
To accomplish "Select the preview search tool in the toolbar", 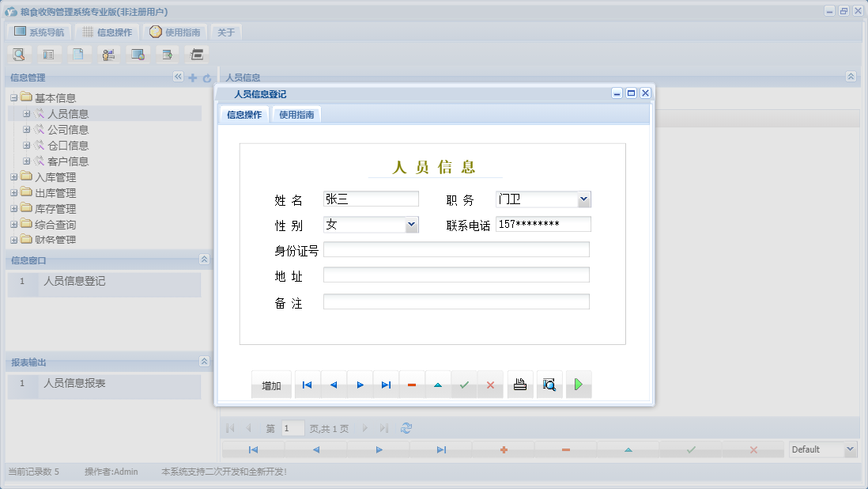I will [x=19, y=54].
